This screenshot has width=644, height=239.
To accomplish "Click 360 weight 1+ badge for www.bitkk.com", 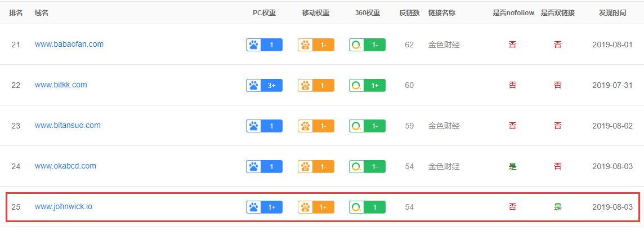I will click(x=367, y=86).
